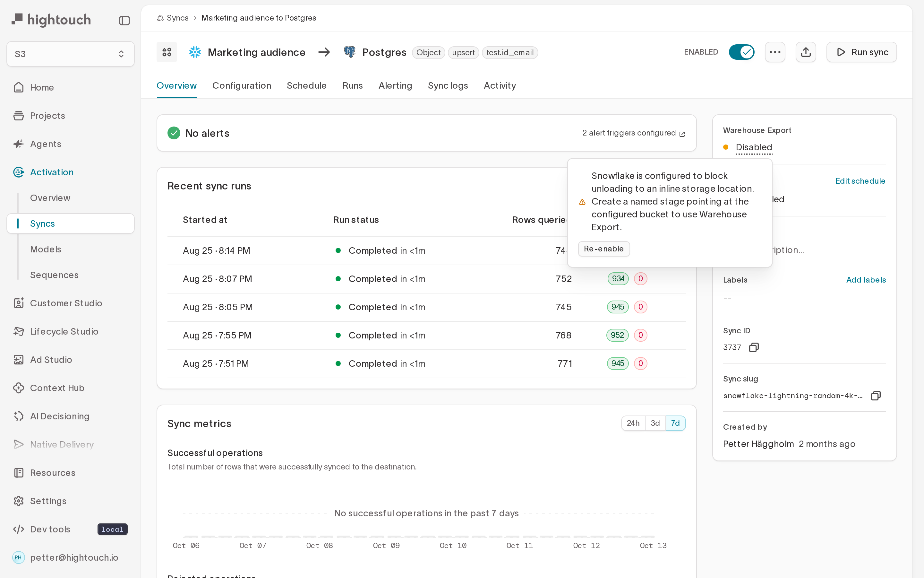Open the Activity tab
Viewport: 924px width, 578px height.
point(500,86)
